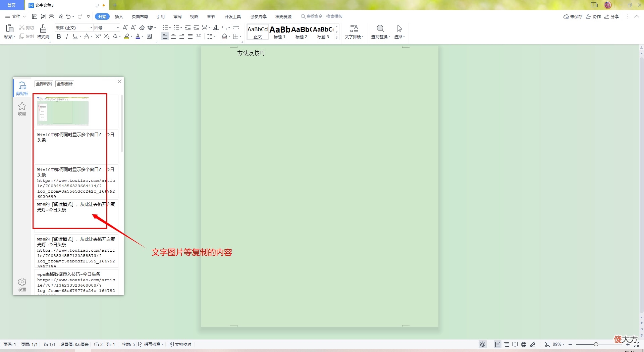Viewport: 644px width, 352px height.
Task: Adjust the zoom slider in status bar
Action: [596, 344]
